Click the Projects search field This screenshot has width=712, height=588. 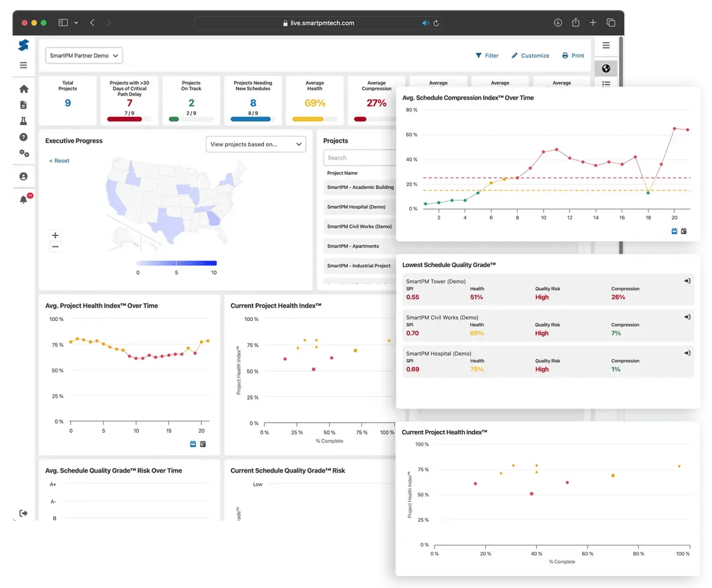[360, 158]
